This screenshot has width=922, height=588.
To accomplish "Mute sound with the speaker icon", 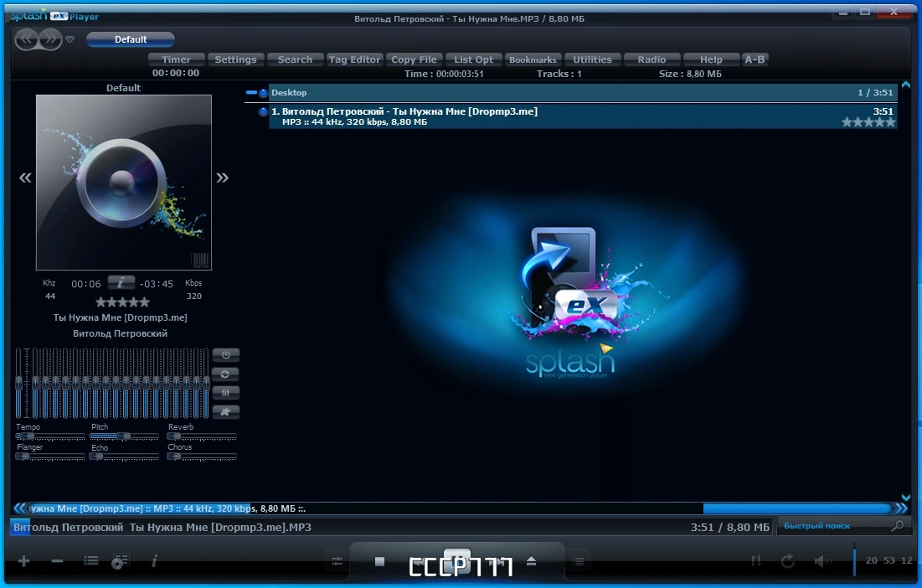I will [x=822, y=561].
